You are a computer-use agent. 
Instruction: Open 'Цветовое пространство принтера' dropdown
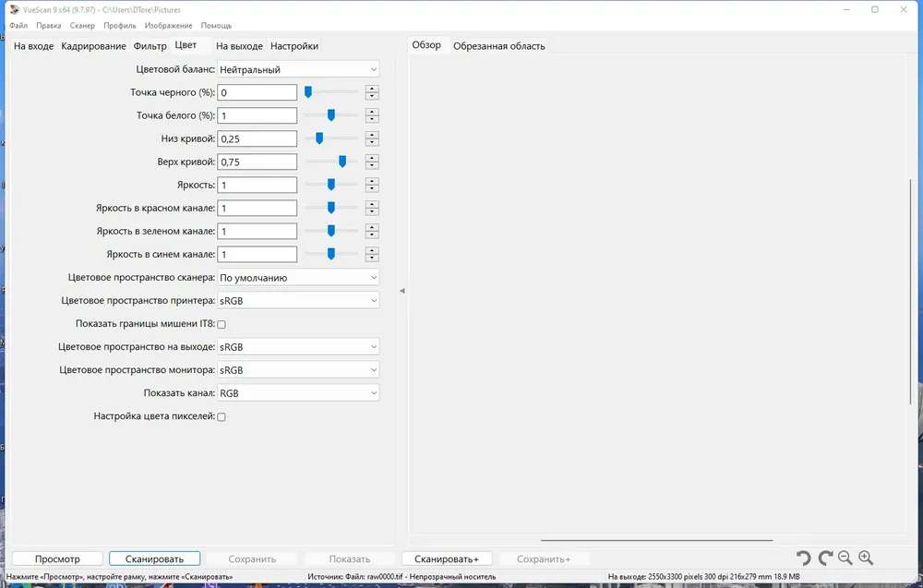coord(298,301)
